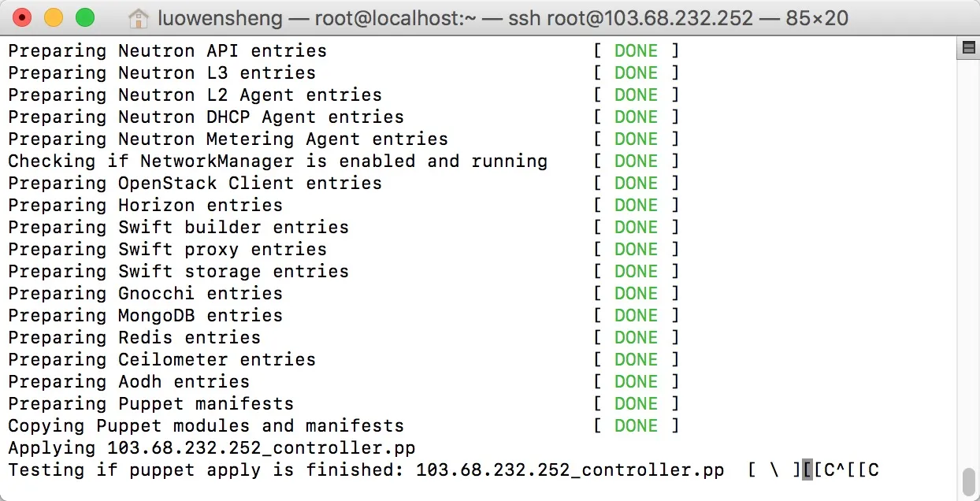Click the 'Applying 103.68.232.252_controller.pp' line
Viewport: 980px width, 501px height.
coord(211,448)
